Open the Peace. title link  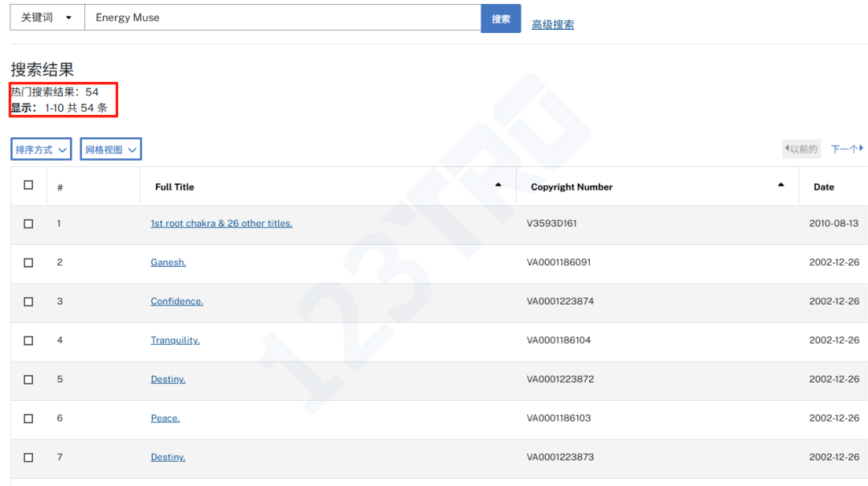coord(165,418)
